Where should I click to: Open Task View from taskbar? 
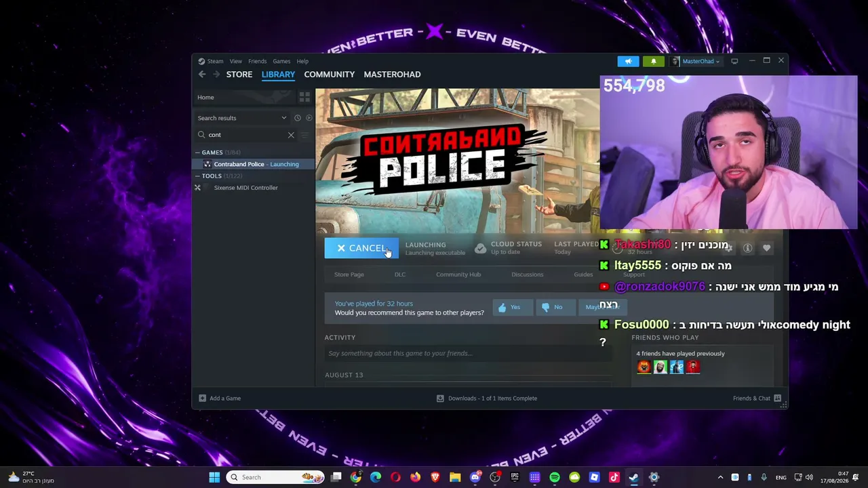[336, 477]
